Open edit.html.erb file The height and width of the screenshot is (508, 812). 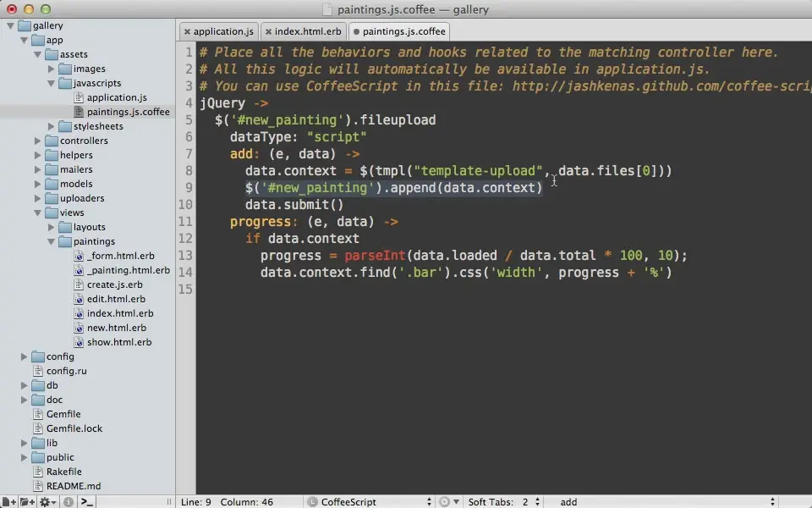(116, 299)
